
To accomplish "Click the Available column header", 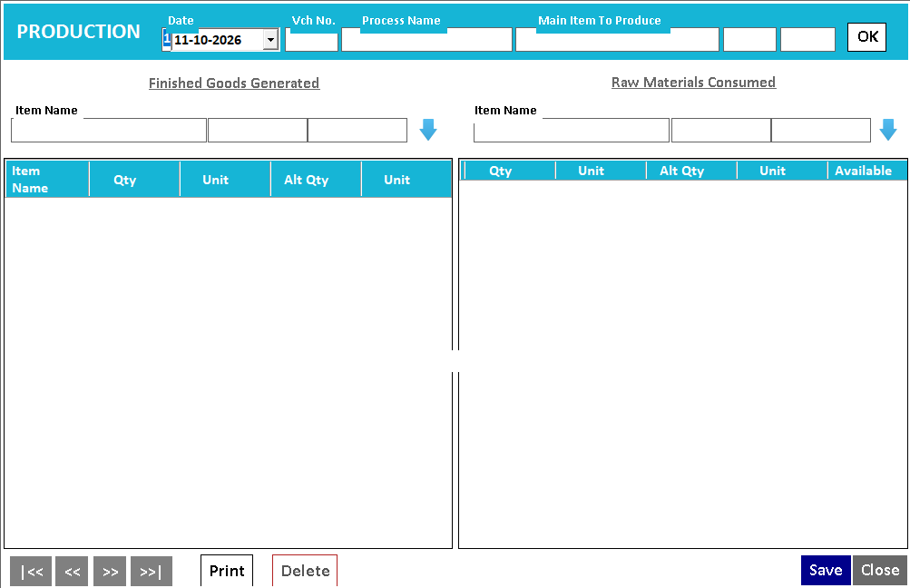I will pos(864,171).
